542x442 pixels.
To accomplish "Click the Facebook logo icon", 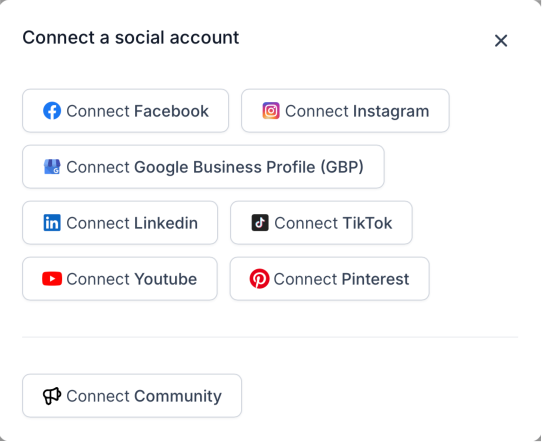I will 52,111.
